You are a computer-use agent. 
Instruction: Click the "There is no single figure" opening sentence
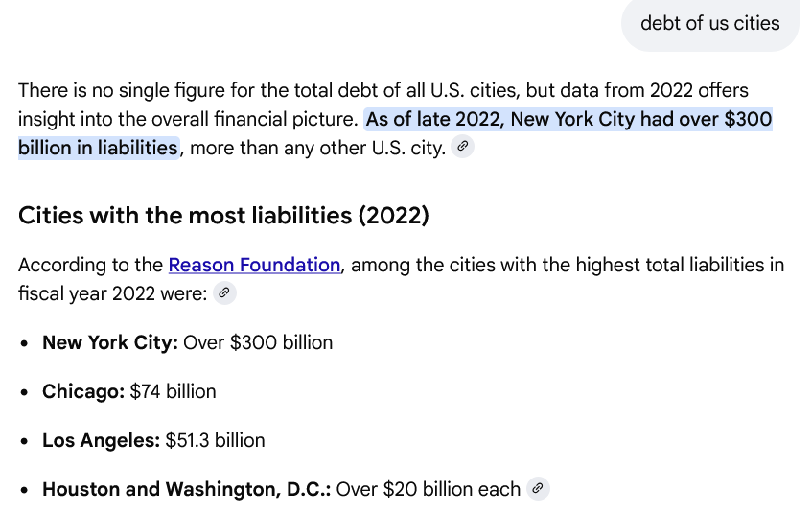click(125, 91)
